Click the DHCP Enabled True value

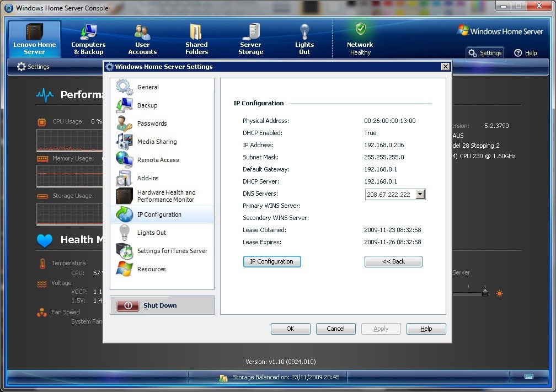click(370, 133)
